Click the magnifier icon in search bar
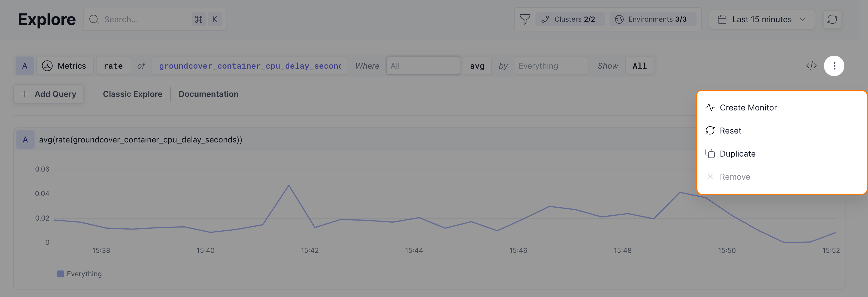 coord(94,20)
